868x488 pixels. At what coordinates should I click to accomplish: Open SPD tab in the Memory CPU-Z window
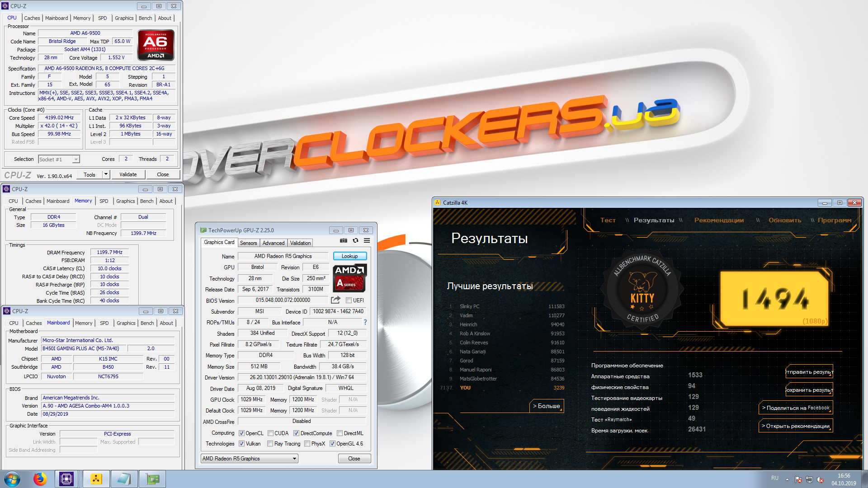pyautogui.click(x=104, y=201)
